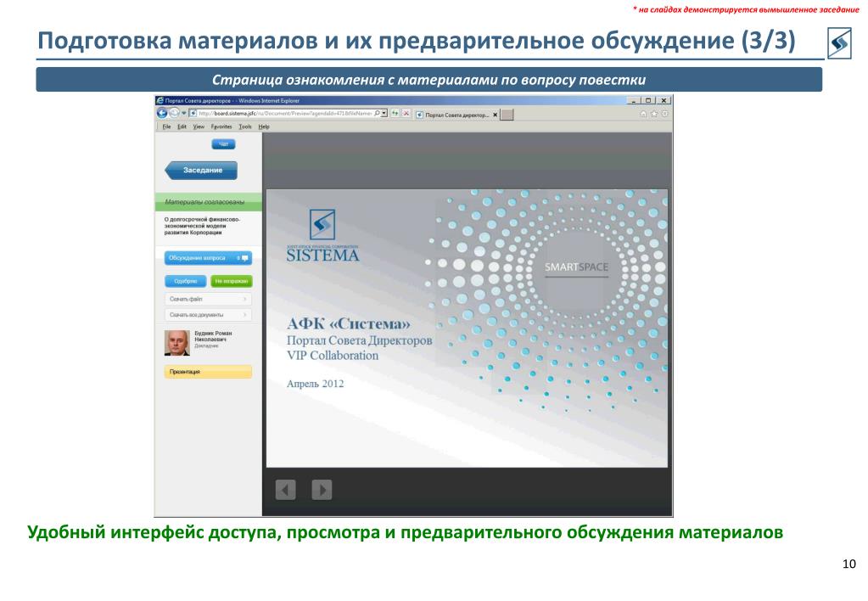Screen dimensions: 868x601
Task: Click the blue Заседание back button
Action: point(201,170)
